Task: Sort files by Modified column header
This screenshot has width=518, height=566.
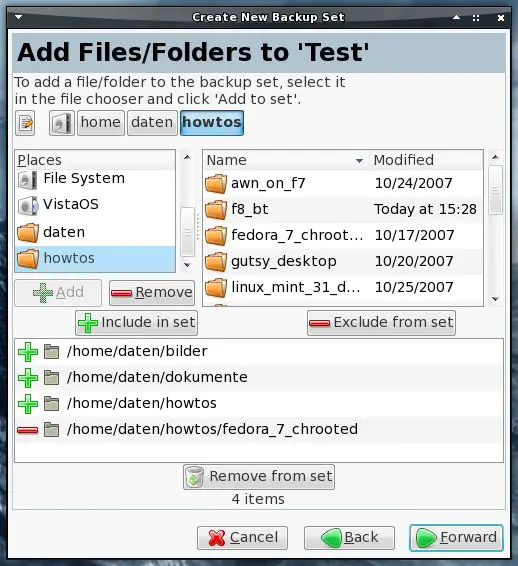Action: pyautogui.click(x=426, y=160)
